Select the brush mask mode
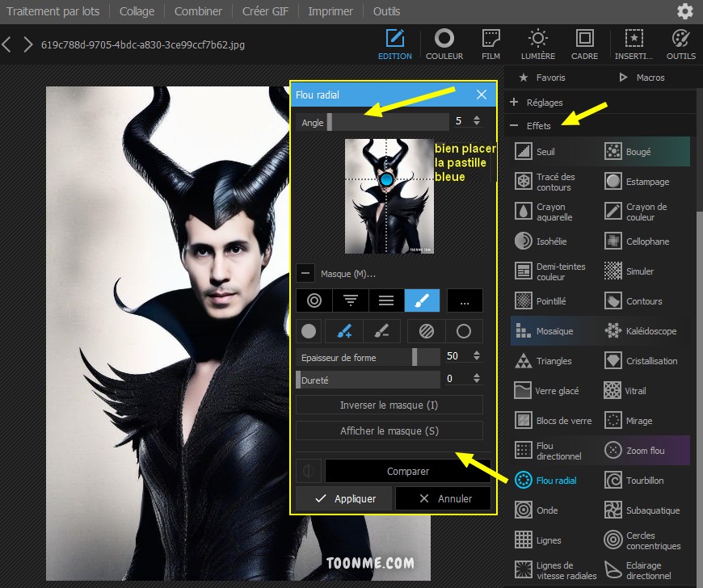703x588 pixels. point(422,300)
